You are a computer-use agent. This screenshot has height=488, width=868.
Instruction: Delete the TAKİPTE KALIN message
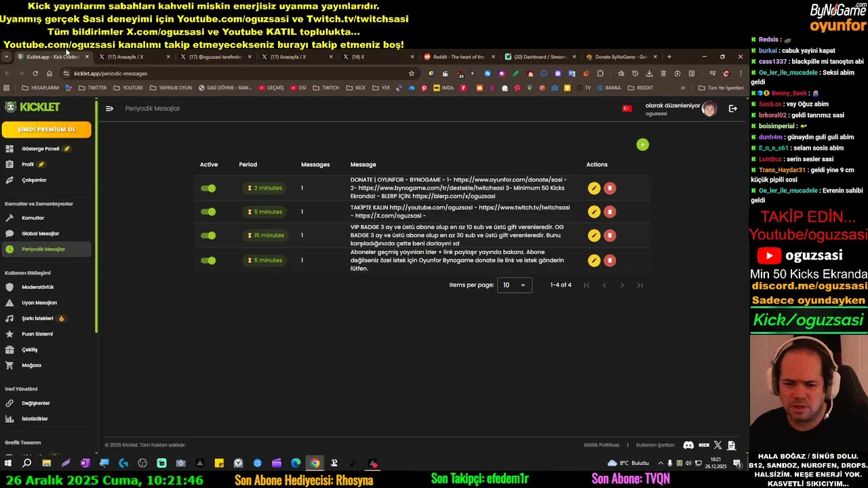click(610, 212)
